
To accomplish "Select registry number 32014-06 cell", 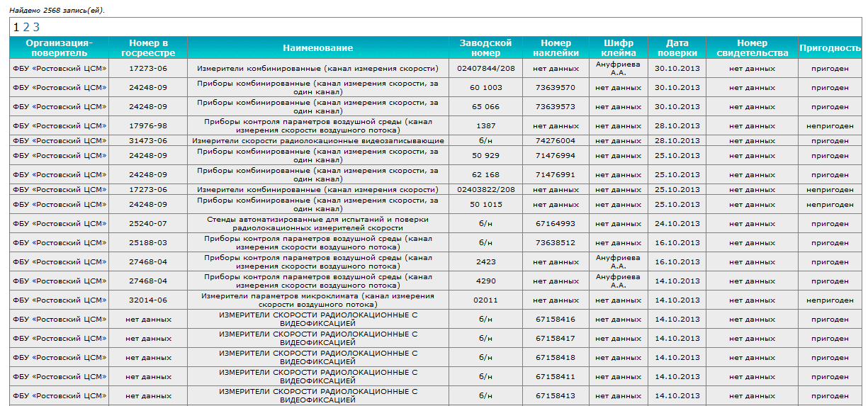I will click(x=148, y=300).
